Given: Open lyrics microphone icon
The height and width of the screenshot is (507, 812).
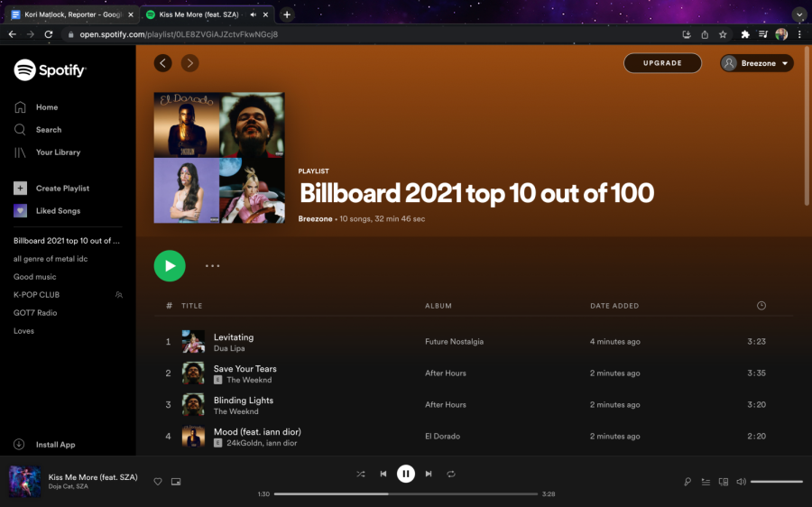Looking at the screenshot, I should click(687, 482).
